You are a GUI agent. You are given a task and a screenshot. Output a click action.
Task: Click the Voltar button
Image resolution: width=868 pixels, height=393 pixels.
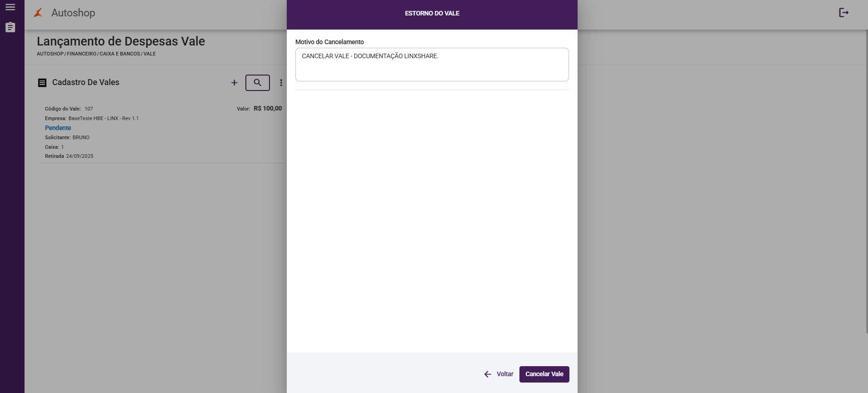click(x=499, y=374)
